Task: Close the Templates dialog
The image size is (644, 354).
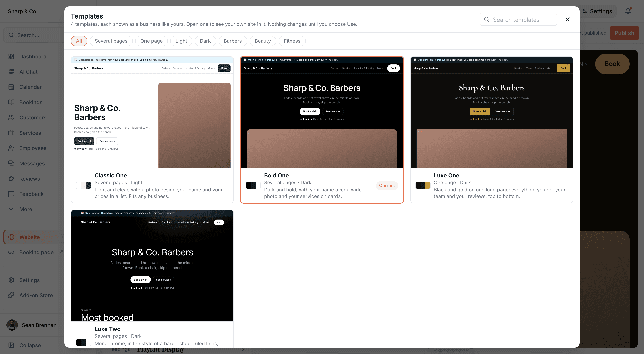Action: (x=568, y=19)
